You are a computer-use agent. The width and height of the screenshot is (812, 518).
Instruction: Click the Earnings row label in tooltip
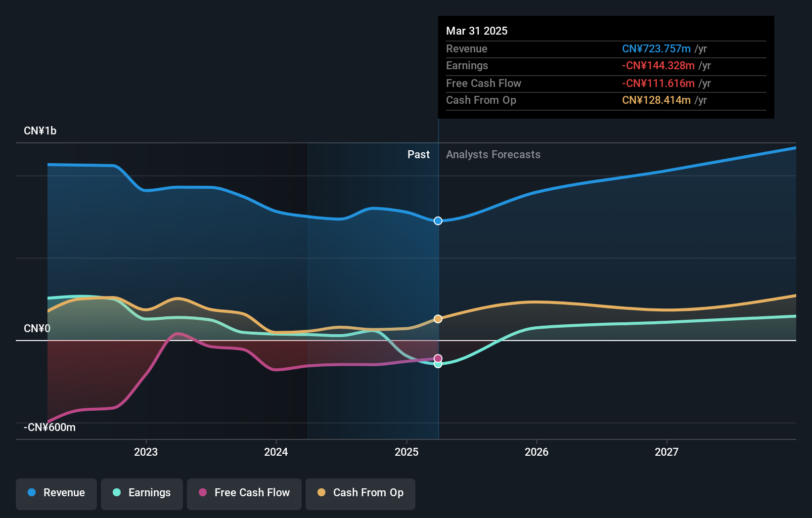[467, 66]
